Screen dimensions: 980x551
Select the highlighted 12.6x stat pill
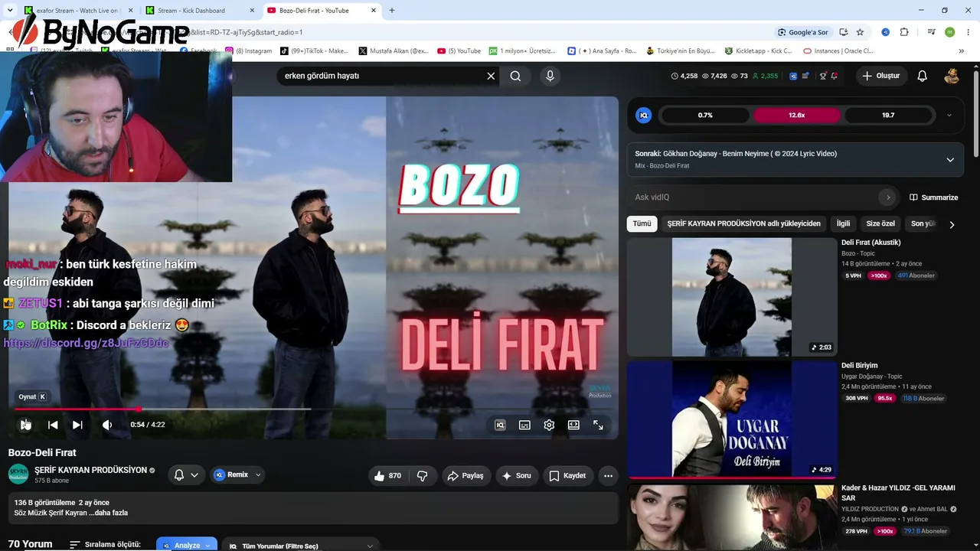click(797, 115)
